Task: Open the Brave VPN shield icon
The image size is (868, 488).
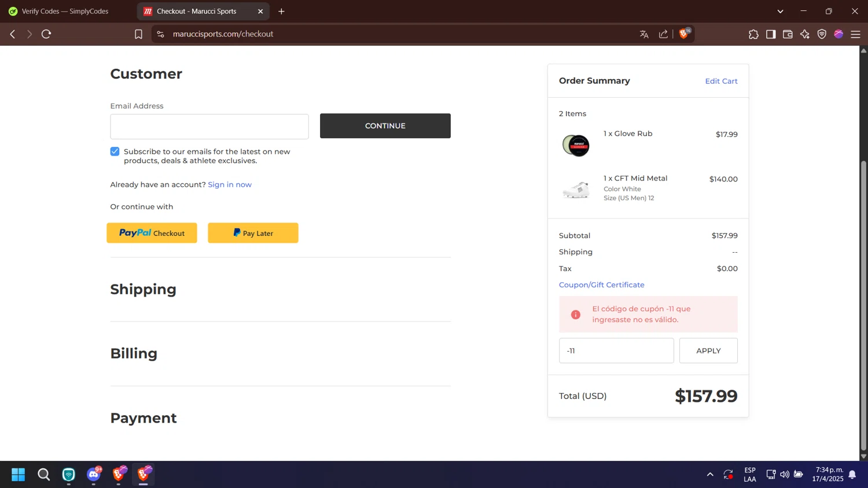Action: pyautogui.click(x=822, y=34)
